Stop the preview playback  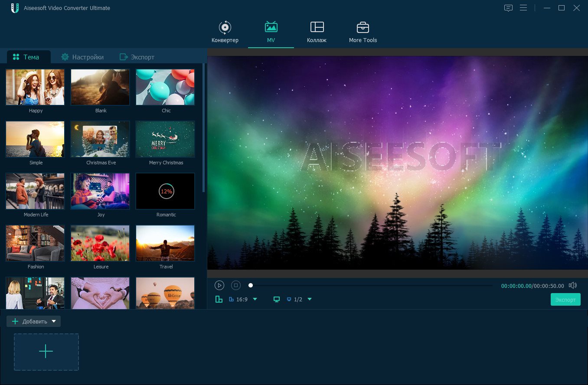235,285
